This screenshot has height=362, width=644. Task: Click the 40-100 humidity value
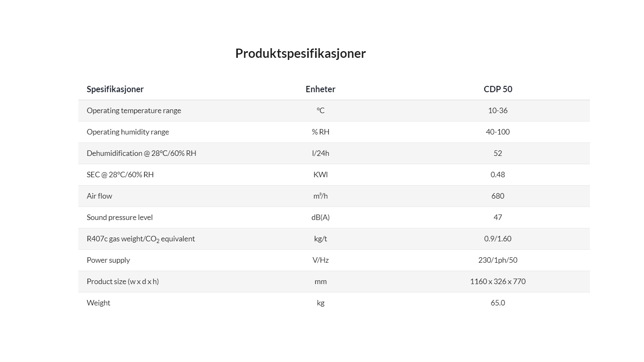pyautogui.click(x=498, y=132)
